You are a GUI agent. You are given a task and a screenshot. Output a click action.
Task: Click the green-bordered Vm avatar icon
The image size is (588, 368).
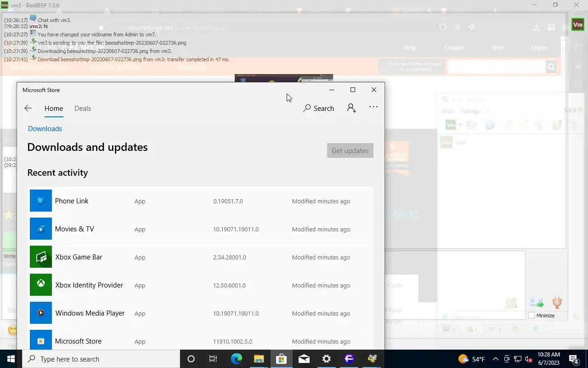pos(578,24)
